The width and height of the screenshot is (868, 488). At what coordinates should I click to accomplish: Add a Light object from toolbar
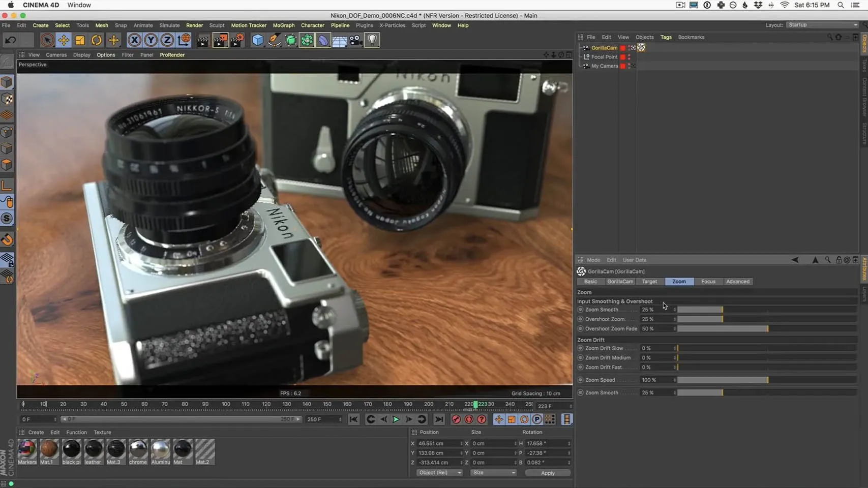(x=372, y=40)
